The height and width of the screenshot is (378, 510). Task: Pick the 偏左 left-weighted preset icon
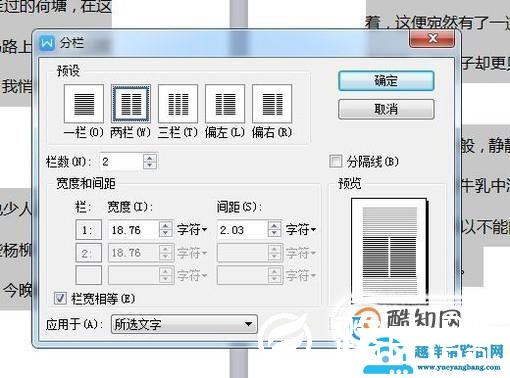[x=225, y=104]
